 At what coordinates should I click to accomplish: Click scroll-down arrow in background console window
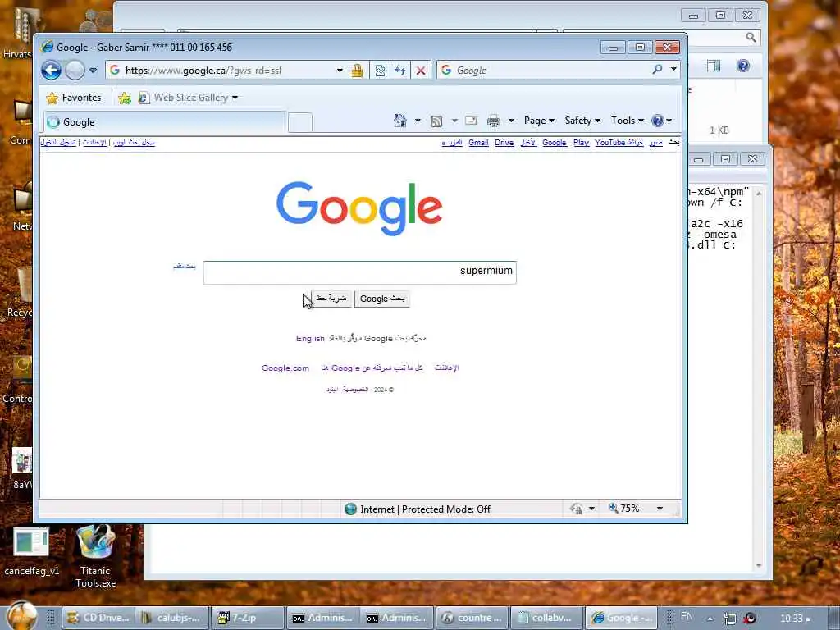(759, 566)
